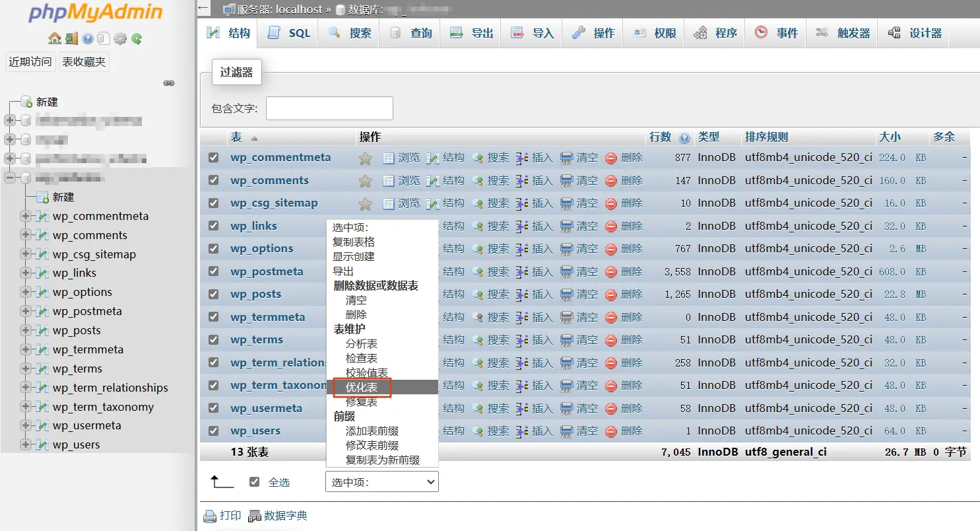
Task: Expand wp_options node in sidebar tree
Action: coord(26,292)
